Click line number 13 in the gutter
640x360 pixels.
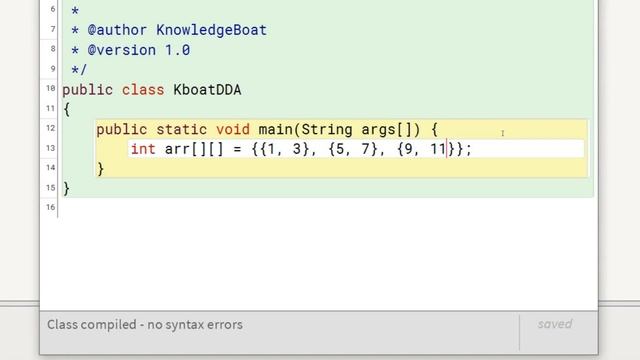pos(50,148)
